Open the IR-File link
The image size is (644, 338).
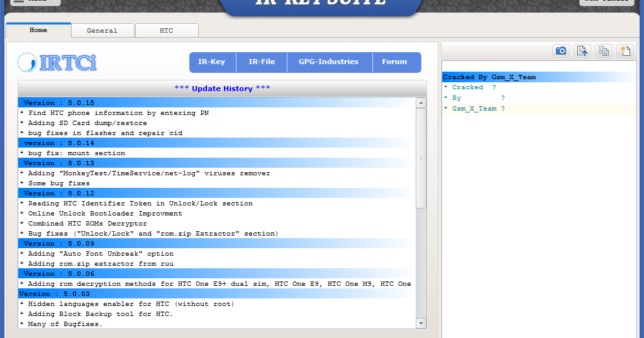coord(262,62)
